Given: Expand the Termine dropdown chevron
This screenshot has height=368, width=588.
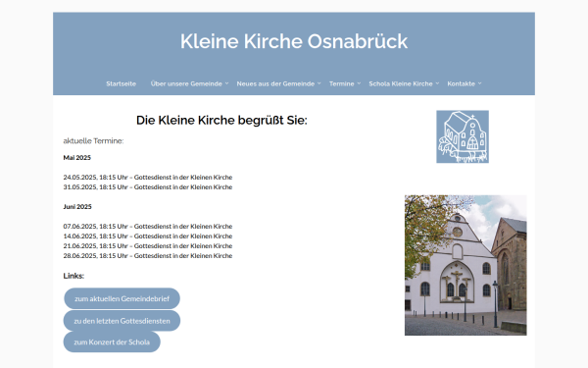Looking at the screenshot, I should (359, 83).
